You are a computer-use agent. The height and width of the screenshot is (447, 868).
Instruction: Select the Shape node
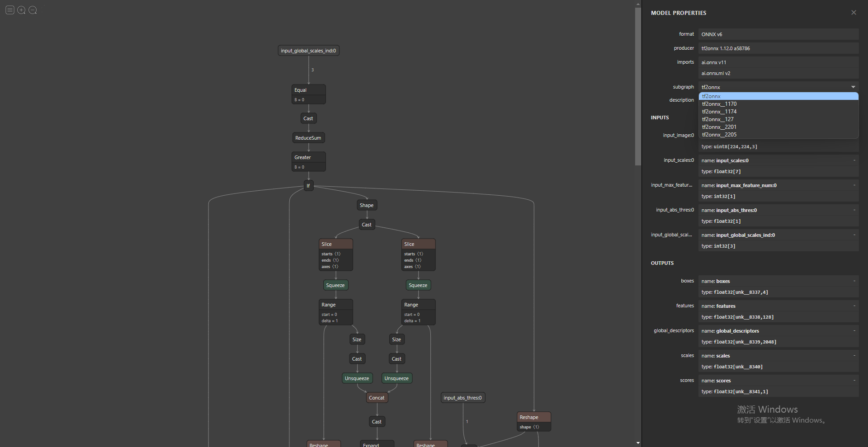click(x=367, y=205)
